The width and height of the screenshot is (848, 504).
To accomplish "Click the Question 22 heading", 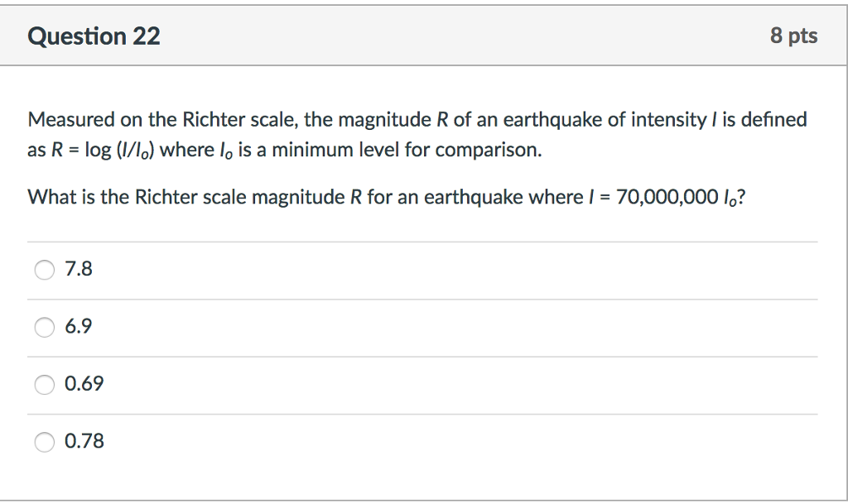I will coord(94,36).
